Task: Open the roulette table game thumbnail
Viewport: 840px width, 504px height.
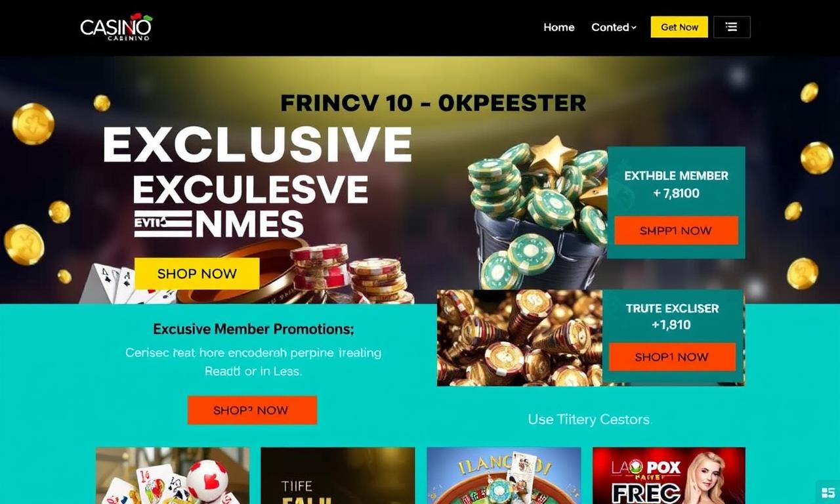Action: [503, 475]
